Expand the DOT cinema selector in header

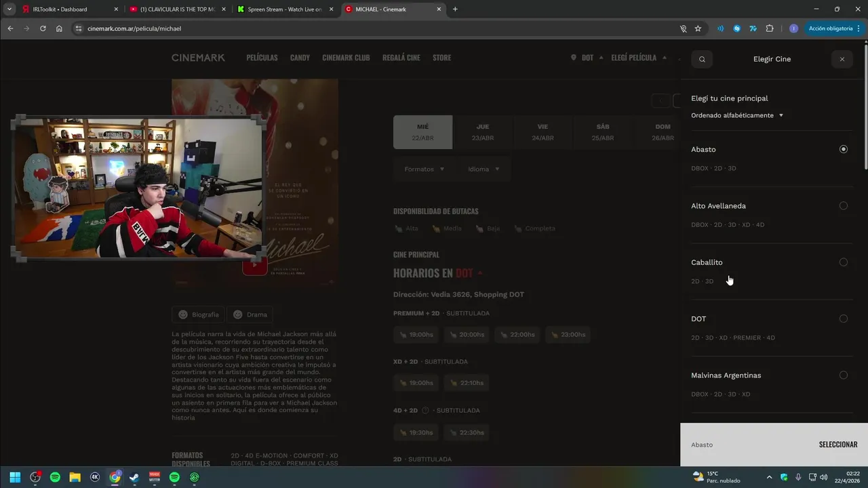coord(587,58)
